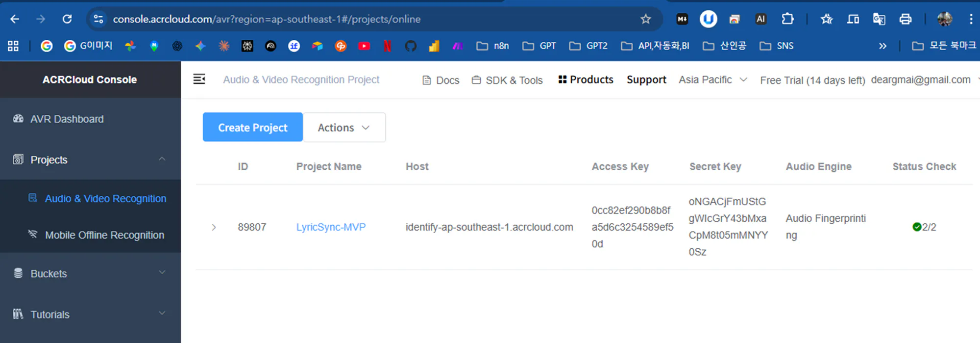Click the browser address bar URL
Image resolution: width=980 pixels, height=343 pixels.
267,19
